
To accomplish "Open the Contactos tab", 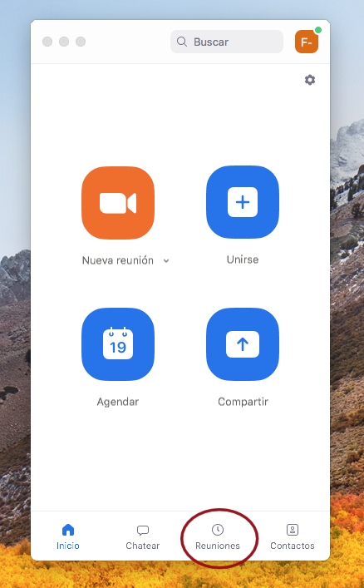I will (x=293, y=537).
